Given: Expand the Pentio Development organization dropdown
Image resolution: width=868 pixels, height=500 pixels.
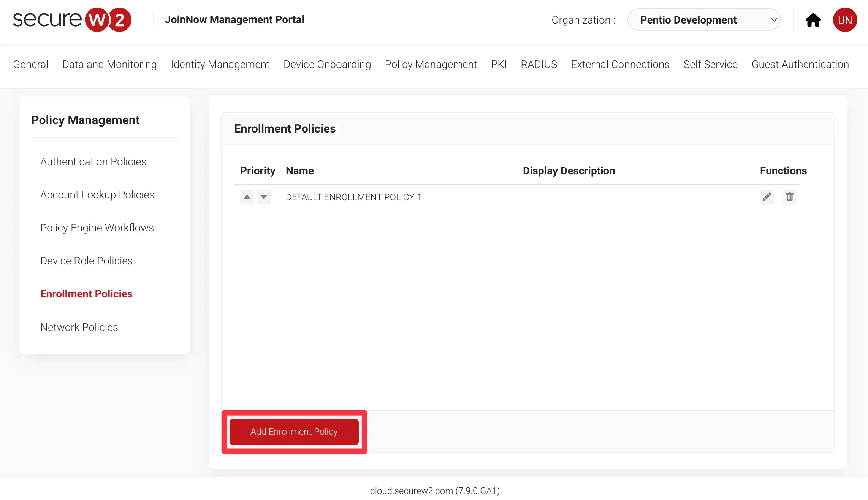Looking at the screenshot, I should (x=703, y=20).
